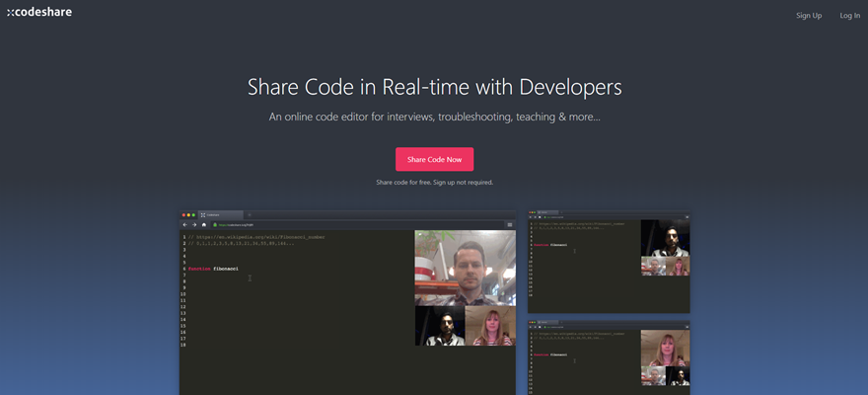Click the bearded man's small video in the large demo
The height and width of the screenshot is (395, 868).
(440, 325)
